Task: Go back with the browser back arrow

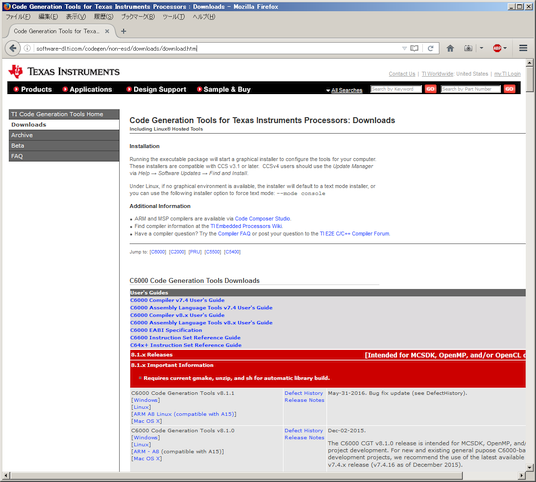Action: point(13,48)
